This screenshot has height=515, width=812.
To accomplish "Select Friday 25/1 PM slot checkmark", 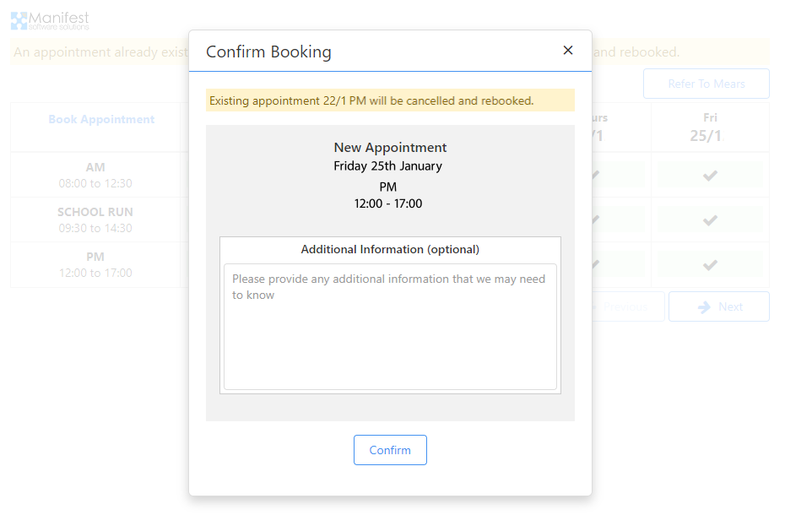I will pos(710,264).
